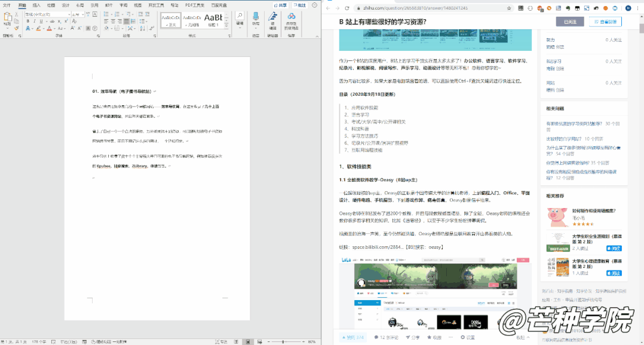Viewport: 644px width, 345px height.
Task: Switch to the 插入 ribbon tab
Action: click(x=36, y=5)
